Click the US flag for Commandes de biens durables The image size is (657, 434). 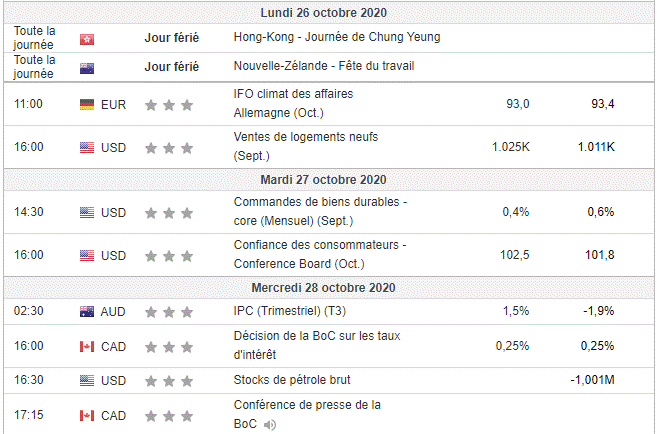tap(87, 212)
